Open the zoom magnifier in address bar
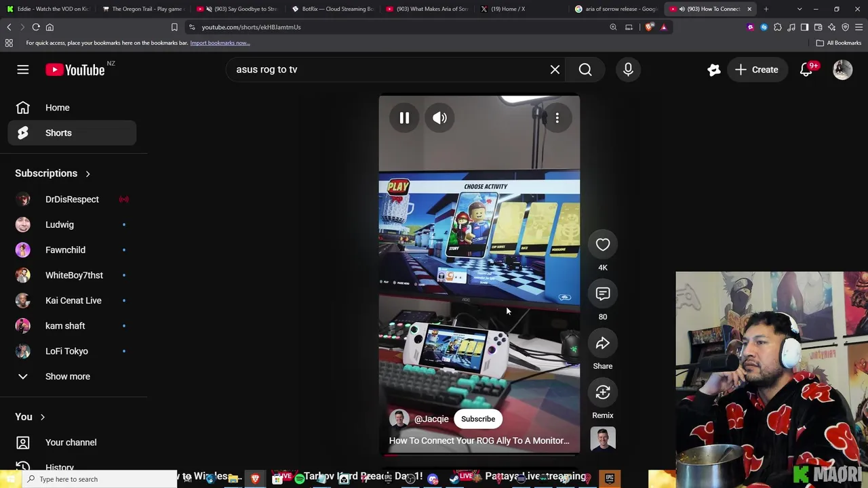Image resolution: width=868 pixels, height=488 pixels. pyautogui.click(x=613, y=27)
